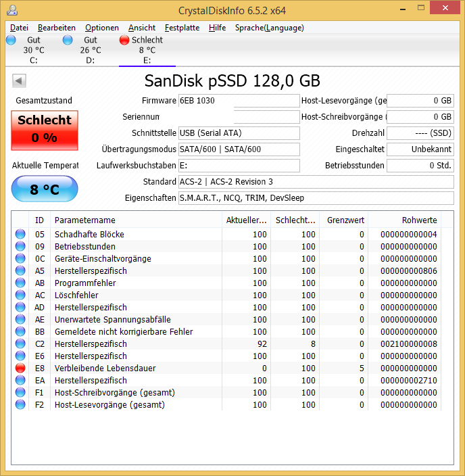This screenshot has height=476, width=465.
Task: Click the blue status icon for ID EA
Action: click(20, 380)
